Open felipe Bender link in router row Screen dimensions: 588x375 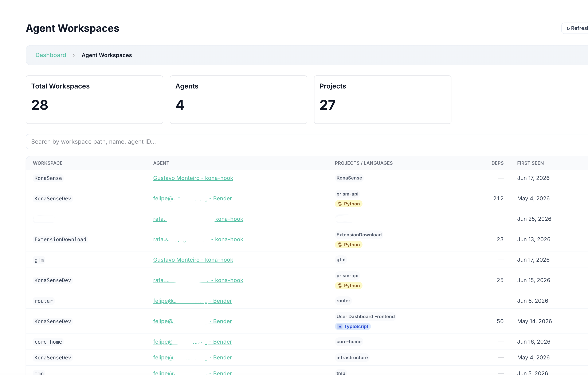click(192, 301)
